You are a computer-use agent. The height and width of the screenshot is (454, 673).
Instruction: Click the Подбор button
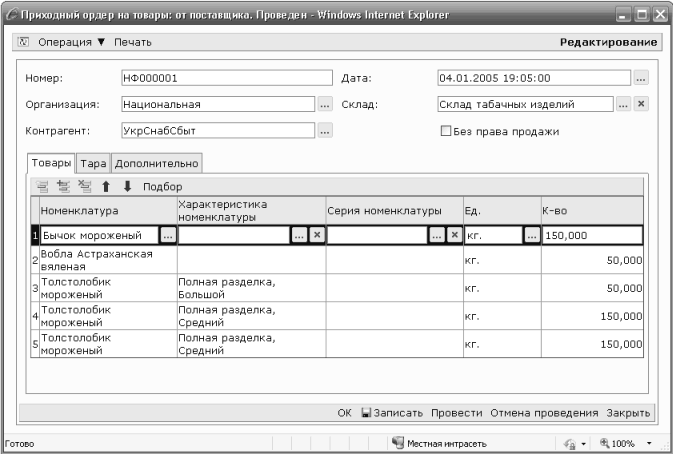[x=163, y=187]
